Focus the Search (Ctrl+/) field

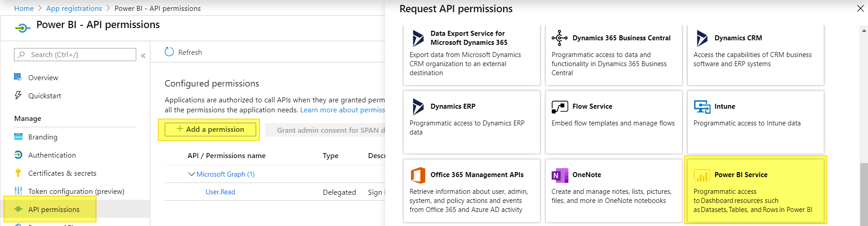[75, 54]
